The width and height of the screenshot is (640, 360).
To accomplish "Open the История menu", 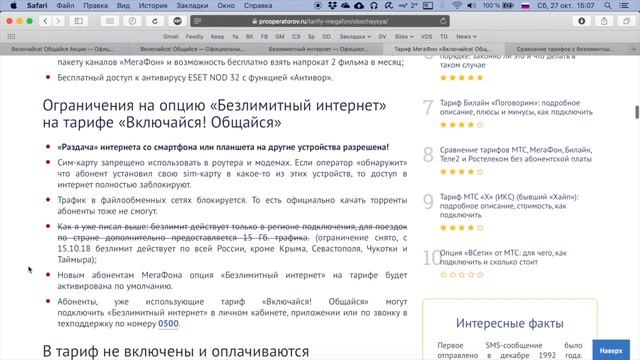I will coord(153,5).
